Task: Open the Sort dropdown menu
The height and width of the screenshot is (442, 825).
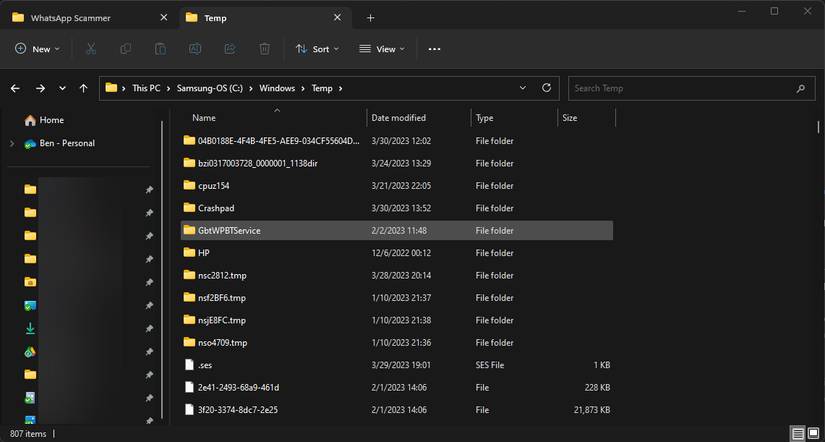Action: click(x=317, y=48)
